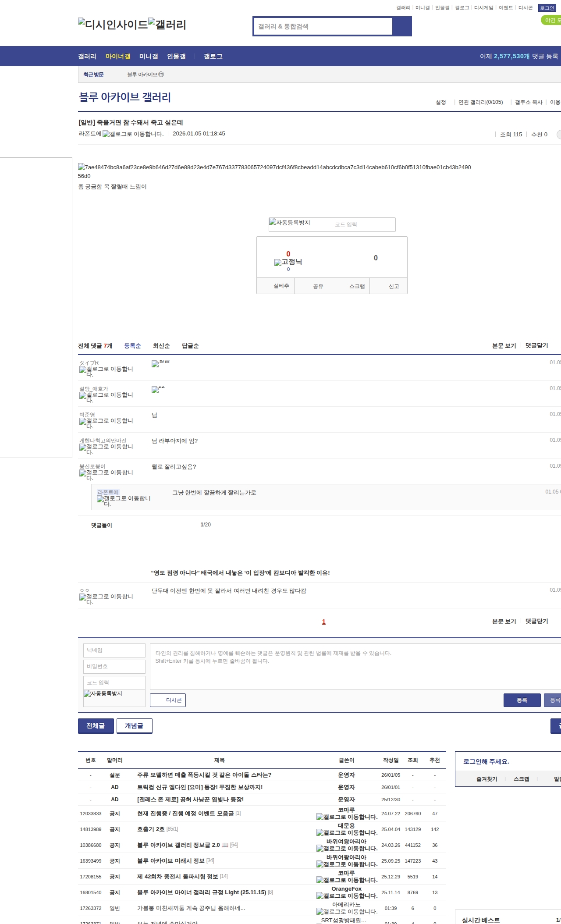Open the 블루 아카이브 갤러리 정보글 2.0 notice
This screenshot has width=561, height=924.
(x=178, y=845)
